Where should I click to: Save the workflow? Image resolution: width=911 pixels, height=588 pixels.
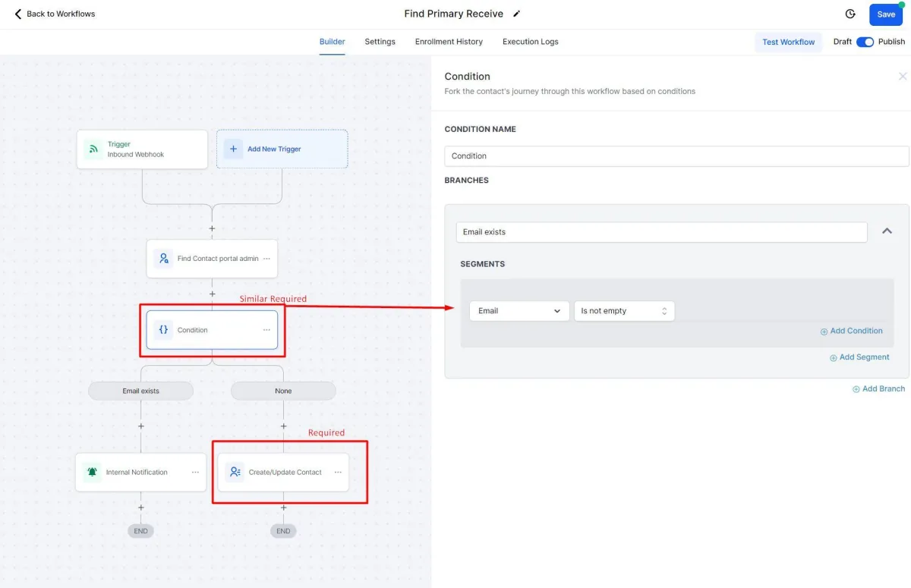pos(886,14)
